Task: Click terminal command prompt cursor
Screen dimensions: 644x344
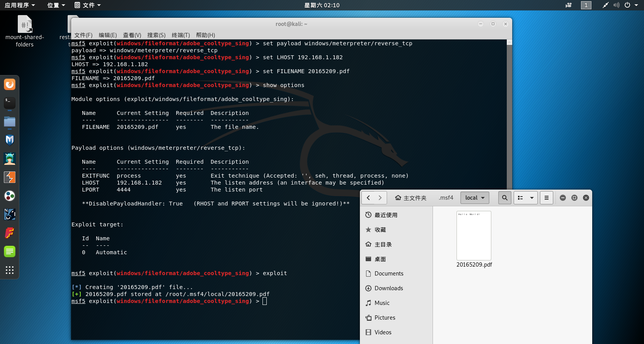Action: pos(265,301)
